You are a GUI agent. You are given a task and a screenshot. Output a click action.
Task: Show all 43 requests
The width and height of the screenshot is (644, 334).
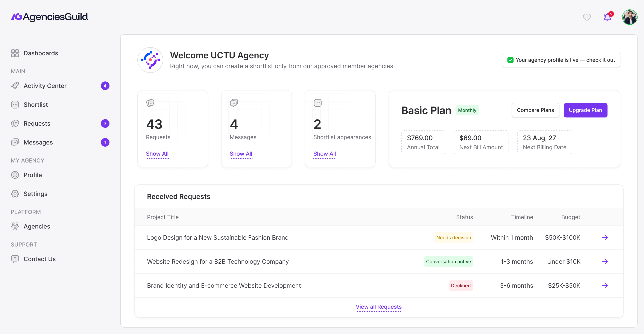coord(157,154)
